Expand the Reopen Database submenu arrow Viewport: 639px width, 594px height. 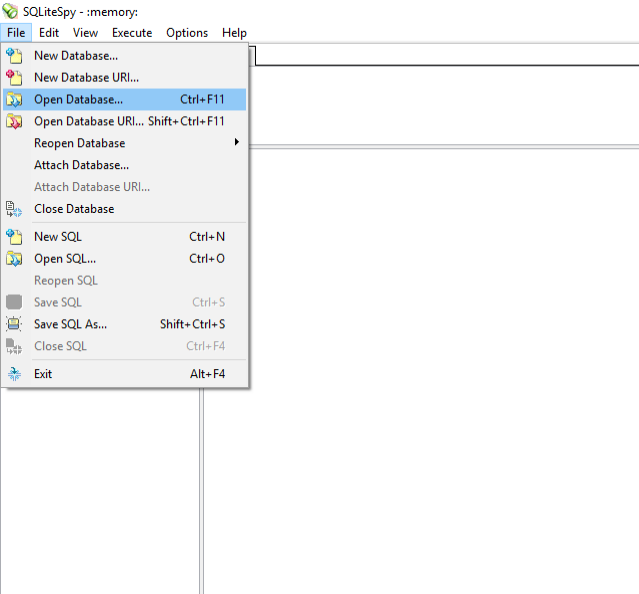[236, 142]
